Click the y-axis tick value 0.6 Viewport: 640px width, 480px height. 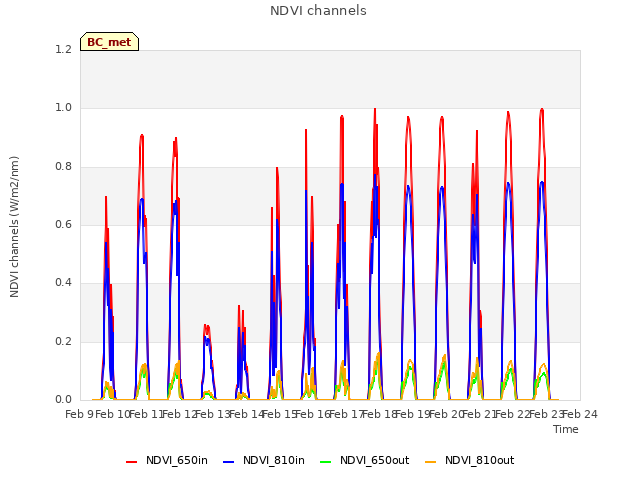pos(63,224)
